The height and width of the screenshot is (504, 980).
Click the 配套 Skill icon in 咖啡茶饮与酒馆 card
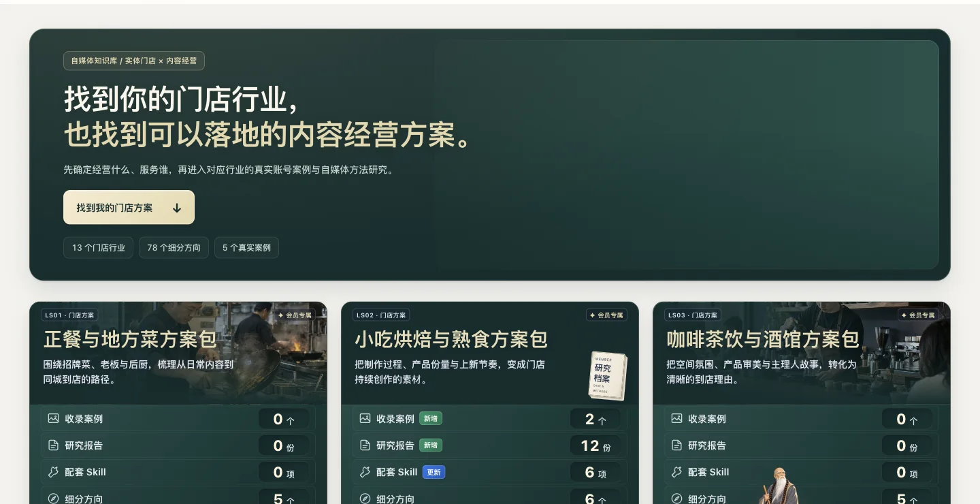click(676, 471)
